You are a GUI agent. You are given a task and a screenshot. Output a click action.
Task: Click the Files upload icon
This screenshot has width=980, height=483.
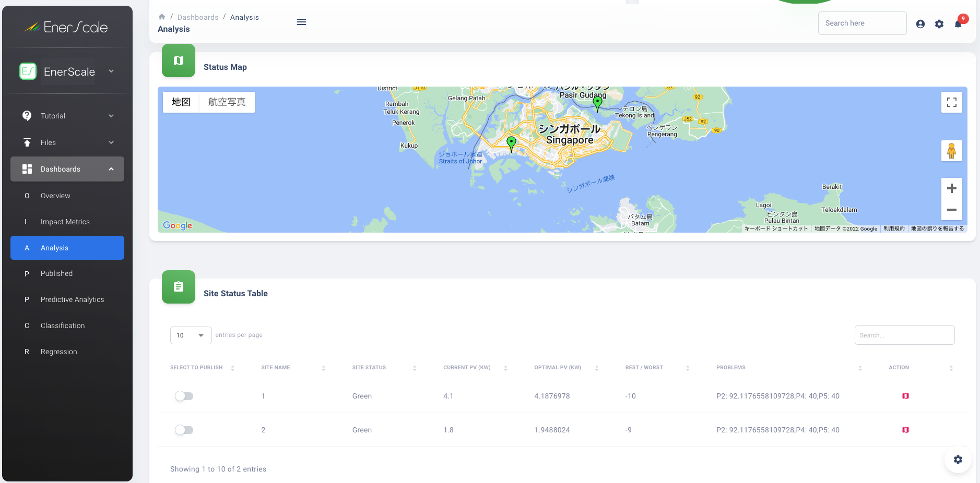[27, 142]
